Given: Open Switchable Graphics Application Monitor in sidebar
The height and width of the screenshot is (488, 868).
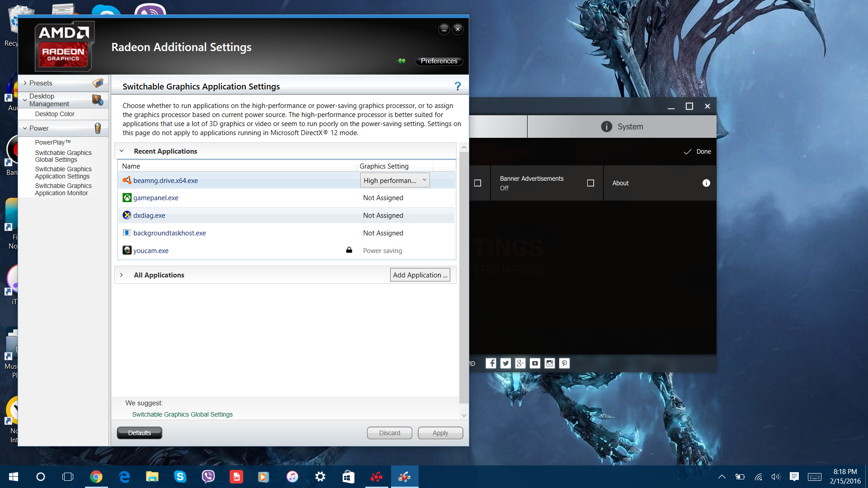Looking at the screenshot, I should (63, 189).
